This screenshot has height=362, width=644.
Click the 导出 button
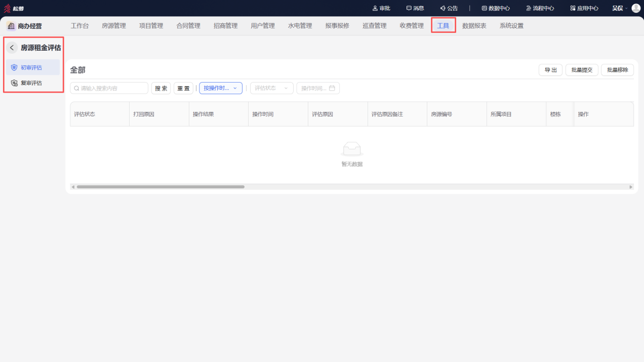point(551,70)
